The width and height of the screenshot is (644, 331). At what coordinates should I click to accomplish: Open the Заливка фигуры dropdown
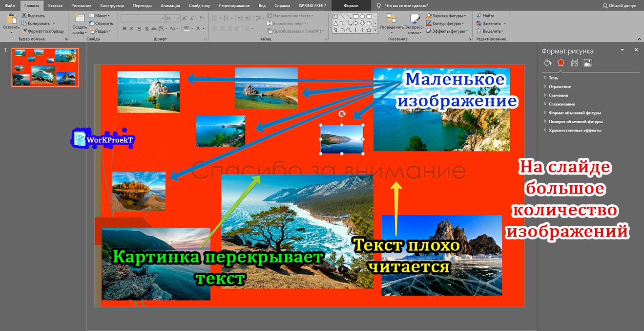tap(447, 16)
